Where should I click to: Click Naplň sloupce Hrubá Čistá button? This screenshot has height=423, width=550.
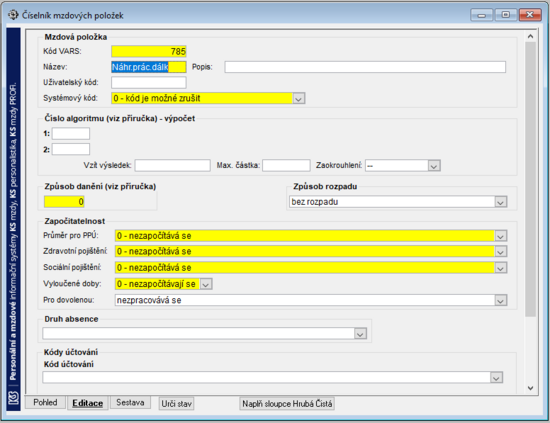(287, 404)
